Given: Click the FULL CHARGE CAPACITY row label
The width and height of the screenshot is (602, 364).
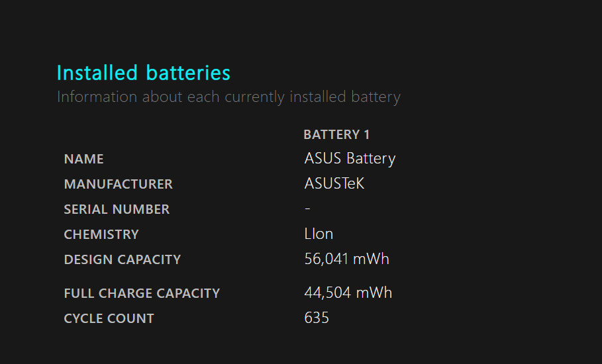Looking at the screenshot, I should (142, 293).
